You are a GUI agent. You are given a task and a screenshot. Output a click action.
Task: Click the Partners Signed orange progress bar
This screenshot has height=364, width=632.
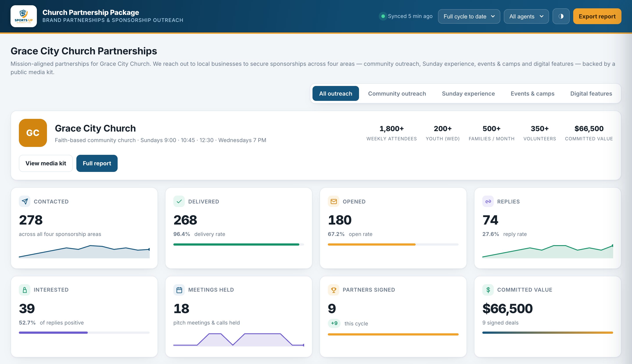pos(393,334)
